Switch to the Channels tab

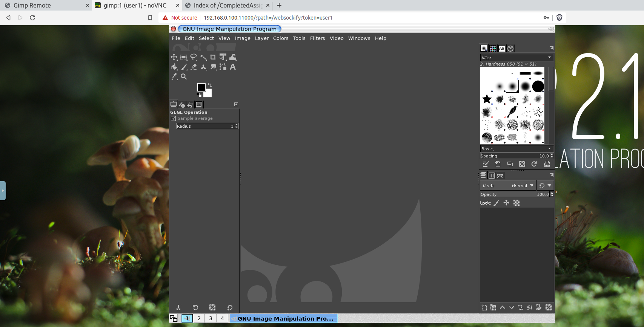[492, 175]
